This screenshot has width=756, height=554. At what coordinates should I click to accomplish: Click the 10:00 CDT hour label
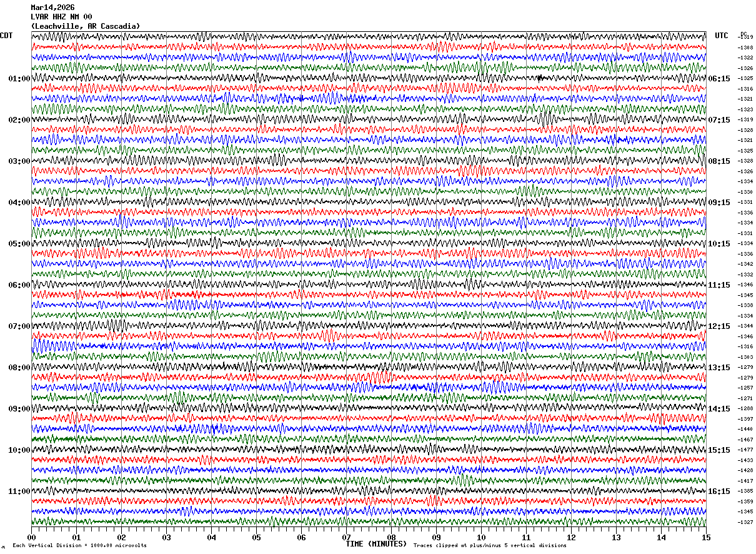click(x=19, y=450)
